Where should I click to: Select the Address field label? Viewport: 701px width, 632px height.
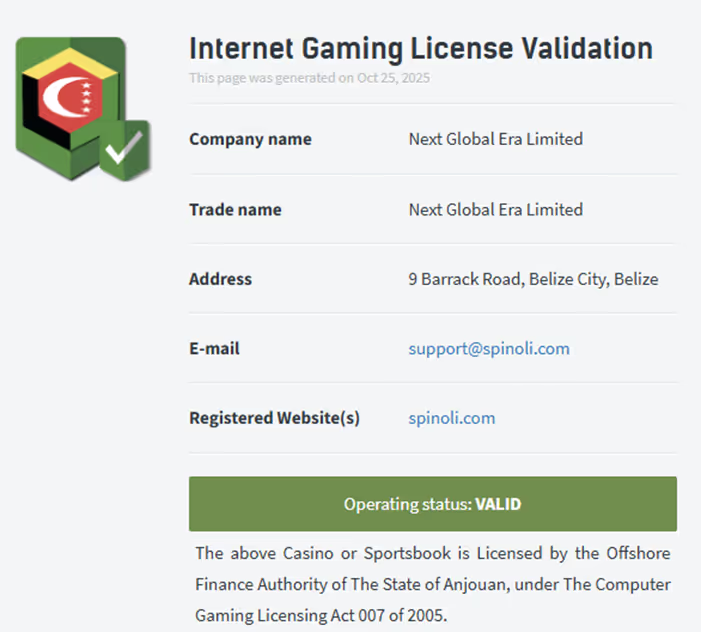click(220, 279)
